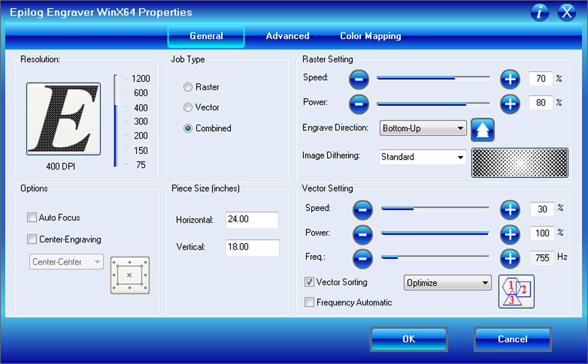The image size is (588, 364).
Task: Click the Raster Power slider track
Action: [x=434, y=104]
